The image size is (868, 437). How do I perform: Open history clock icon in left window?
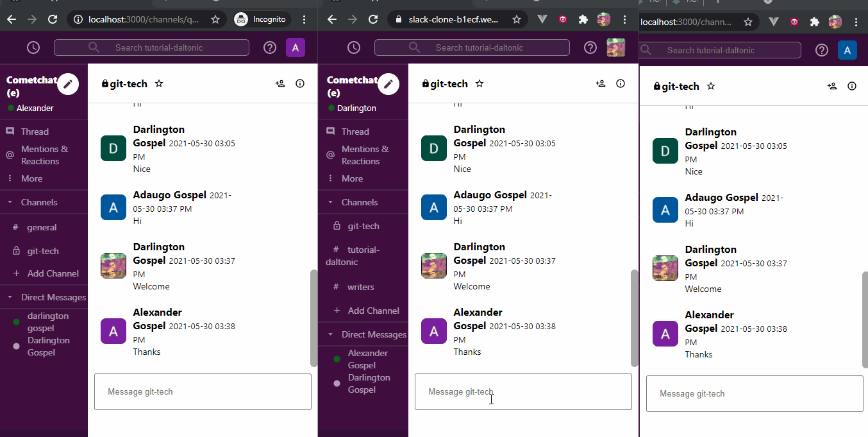pos(33,47)
